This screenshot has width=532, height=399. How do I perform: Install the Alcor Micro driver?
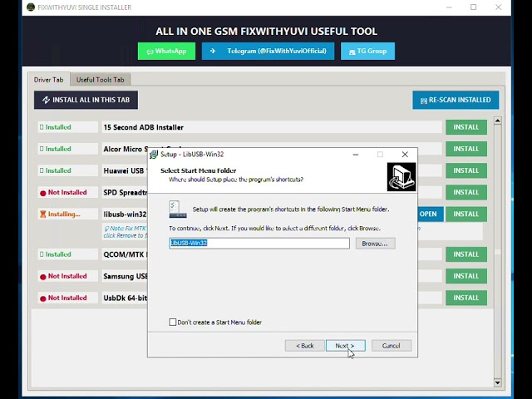[466, 149]
